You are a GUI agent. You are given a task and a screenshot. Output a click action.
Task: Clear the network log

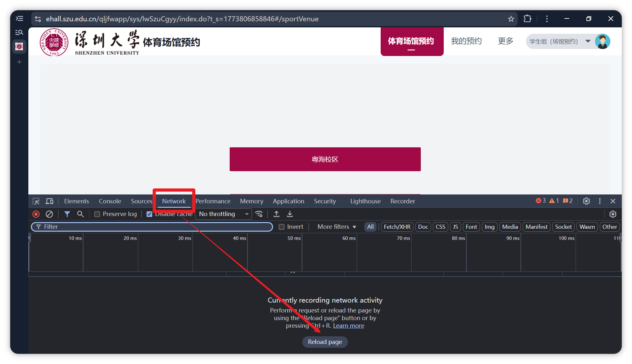(x=49, y=214)
